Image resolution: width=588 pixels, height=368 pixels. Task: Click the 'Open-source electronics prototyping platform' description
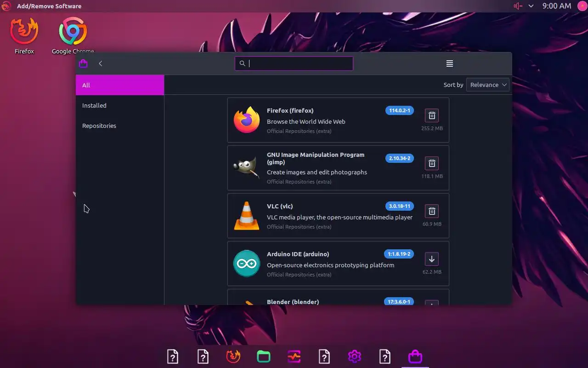(x=331, y=265)
